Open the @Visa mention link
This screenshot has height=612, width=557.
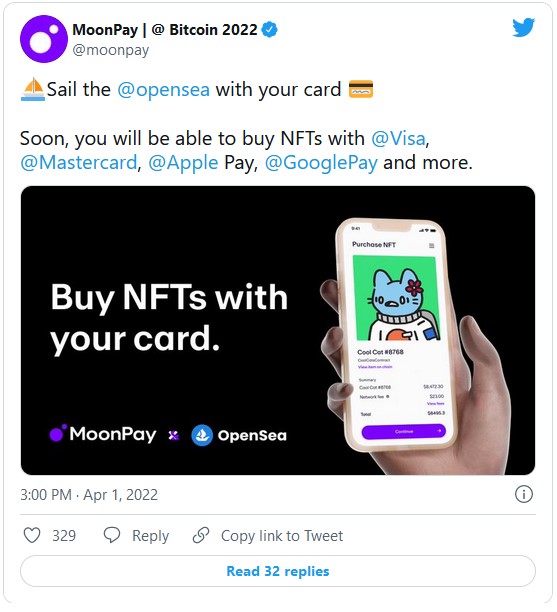[398, 139]
